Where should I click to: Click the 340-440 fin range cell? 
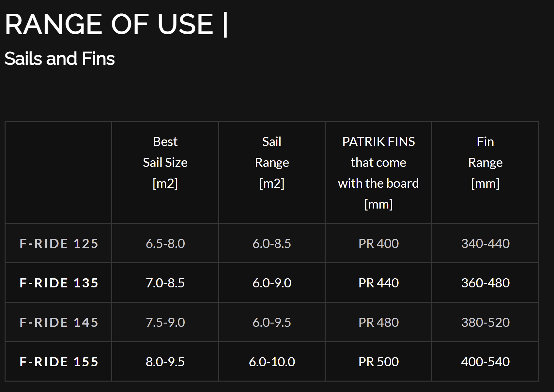(485, 243)
